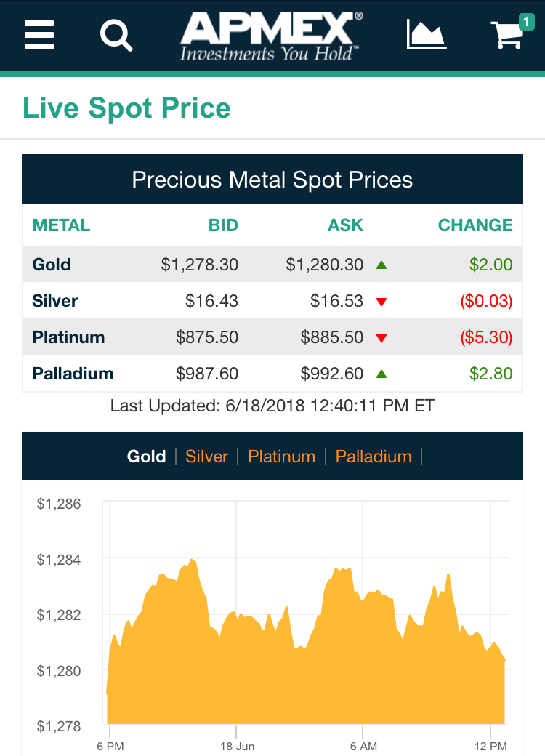Click the Palladium metal name

pos(73,374)
